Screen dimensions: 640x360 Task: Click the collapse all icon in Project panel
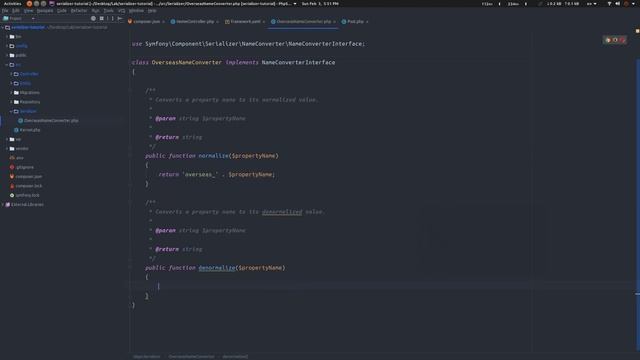click(x=102, y=18)
